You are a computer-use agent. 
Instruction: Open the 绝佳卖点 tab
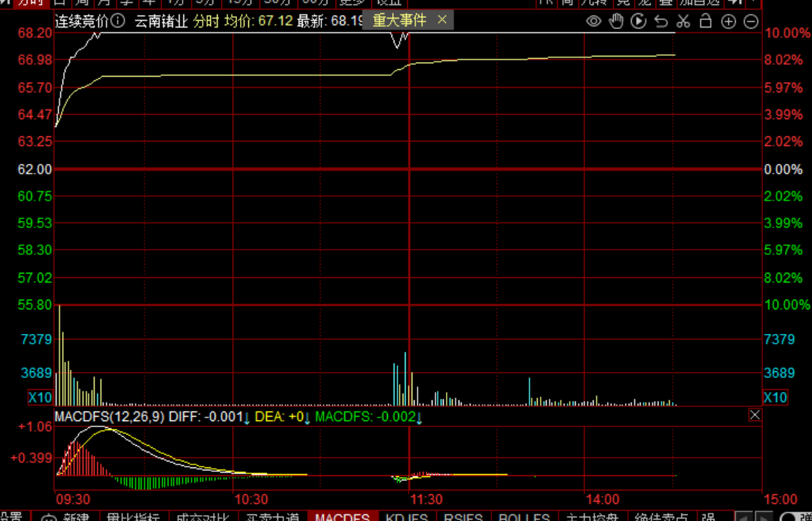point(662,517)
